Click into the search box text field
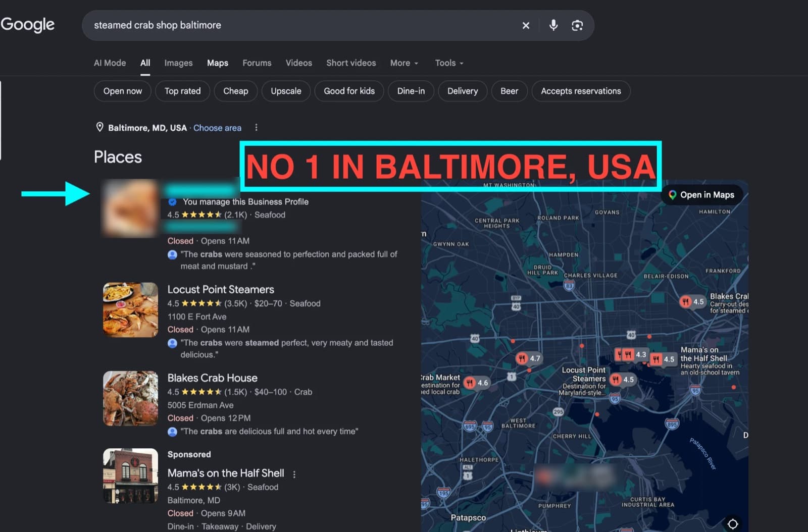808x532 pixels. (x=303, y=25)
